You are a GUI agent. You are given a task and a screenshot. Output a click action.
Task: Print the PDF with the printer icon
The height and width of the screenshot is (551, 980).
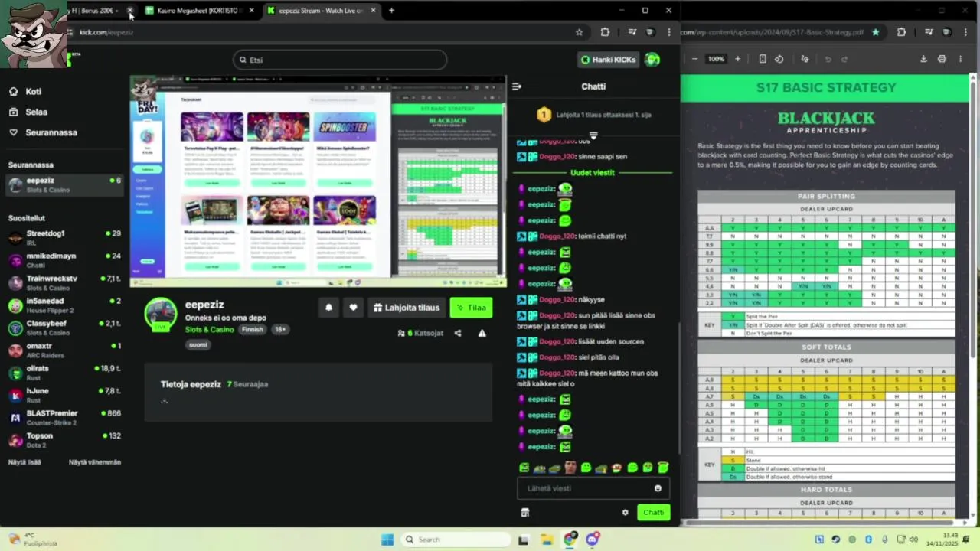(942, 59)
